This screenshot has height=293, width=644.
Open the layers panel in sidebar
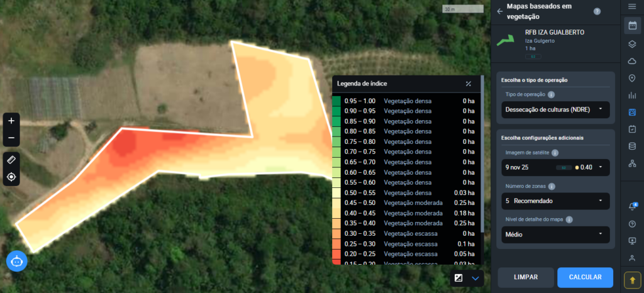click(632, 44)
